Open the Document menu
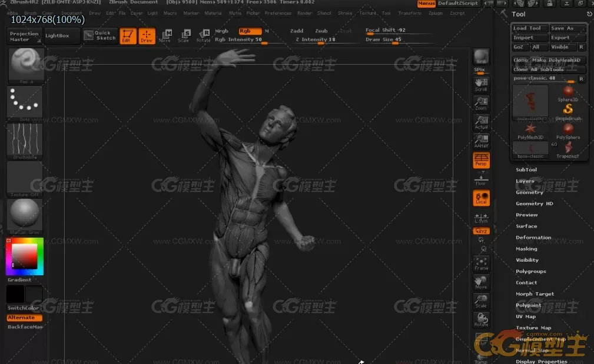Screen dimensions: 594x364 [x=71, y=13]
